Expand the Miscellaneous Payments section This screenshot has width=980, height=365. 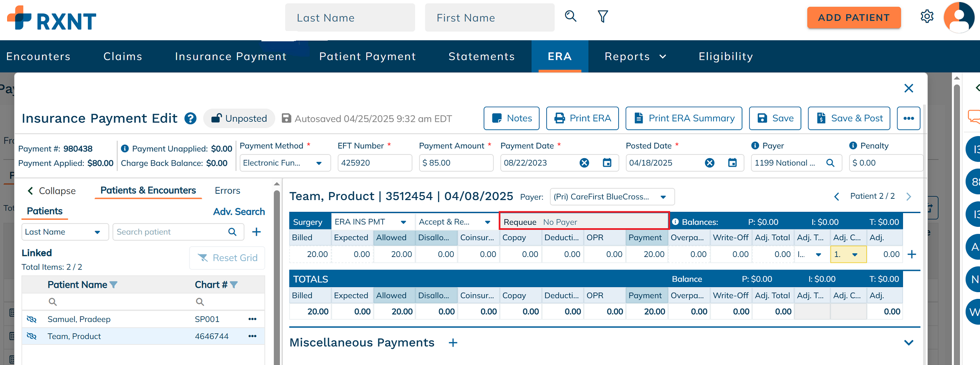tap(908, 343)
